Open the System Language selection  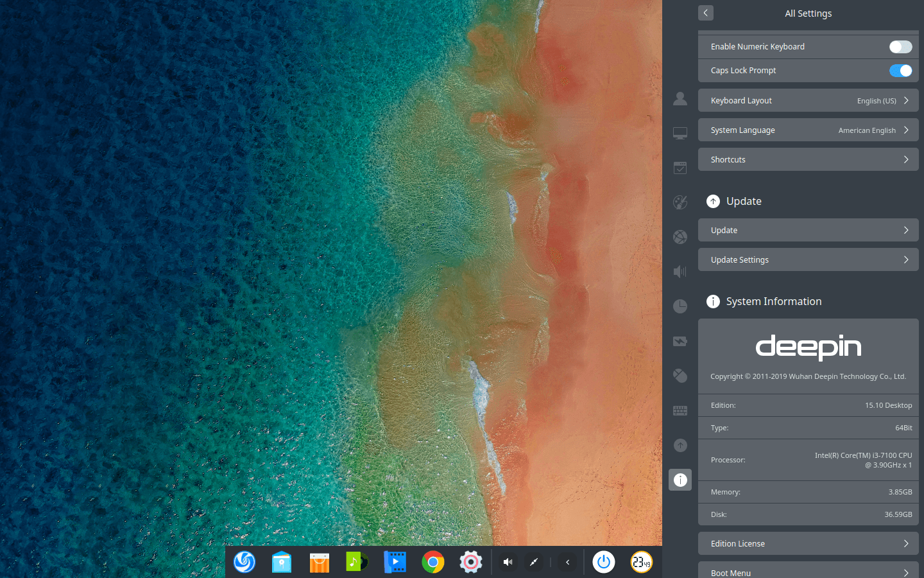coord(808,130)
